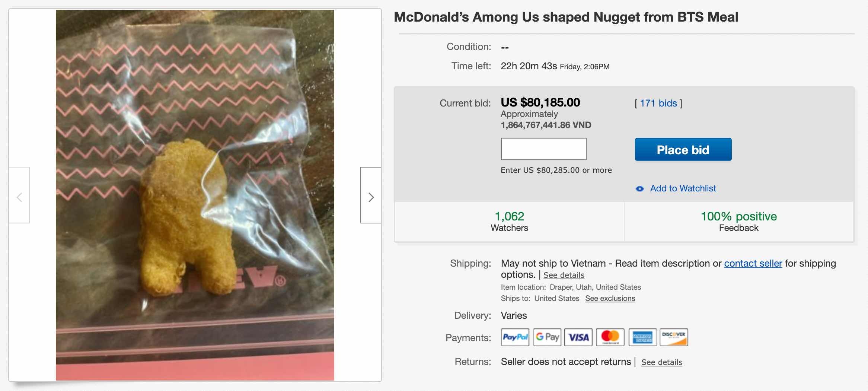Open the contact seller link
The image size is (868, 391).
(753, 263)
